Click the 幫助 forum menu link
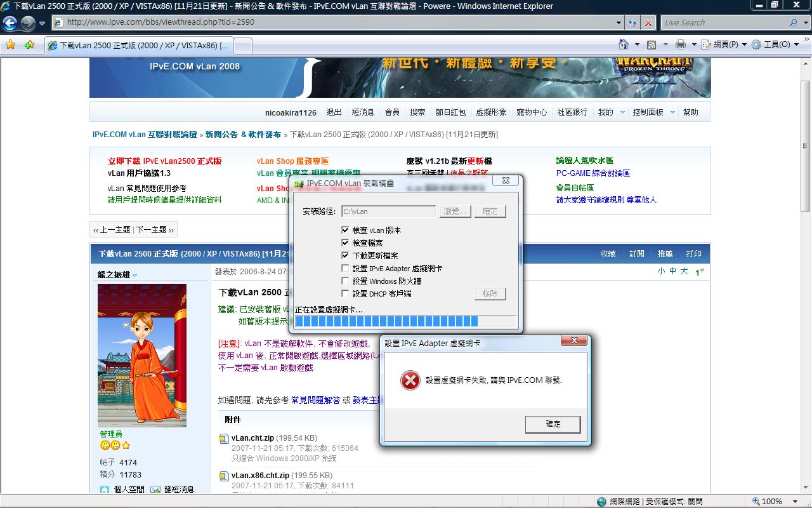 (690, 112)
